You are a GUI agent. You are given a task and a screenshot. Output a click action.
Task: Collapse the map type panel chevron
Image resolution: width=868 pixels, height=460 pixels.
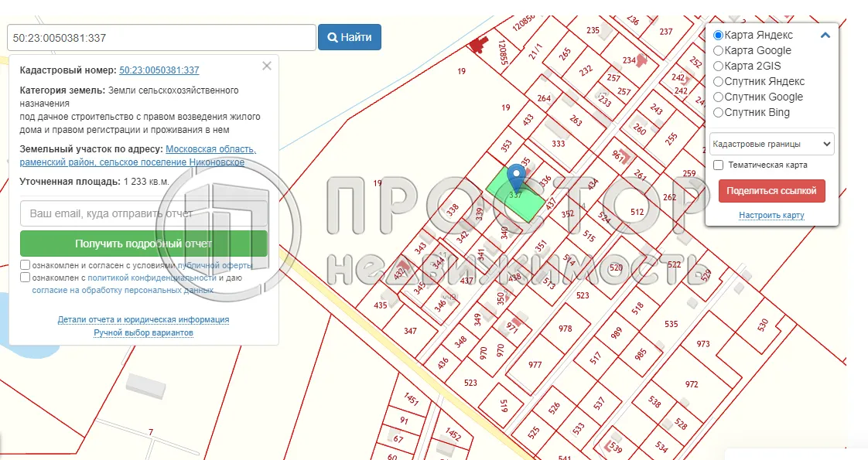tap(825, 35)
